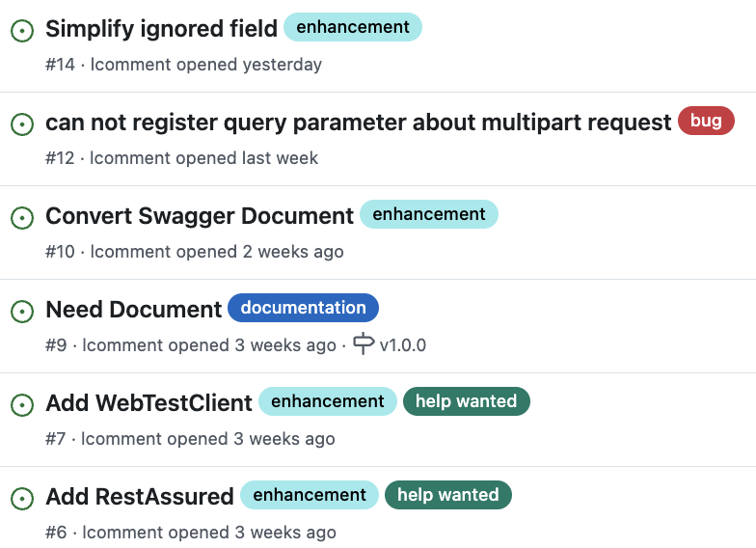Image resolution: width=756 pixels, height=548 pixels.
Task: Click the milestone signpost icon next to v1.0.0
Action: point(364,343)
